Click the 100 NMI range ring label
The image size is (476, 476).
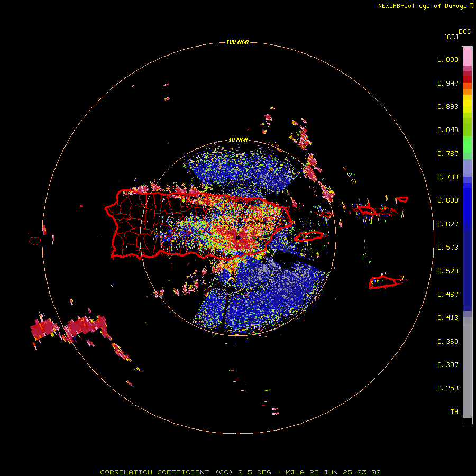pyautogui.click(x=237, y=42)
